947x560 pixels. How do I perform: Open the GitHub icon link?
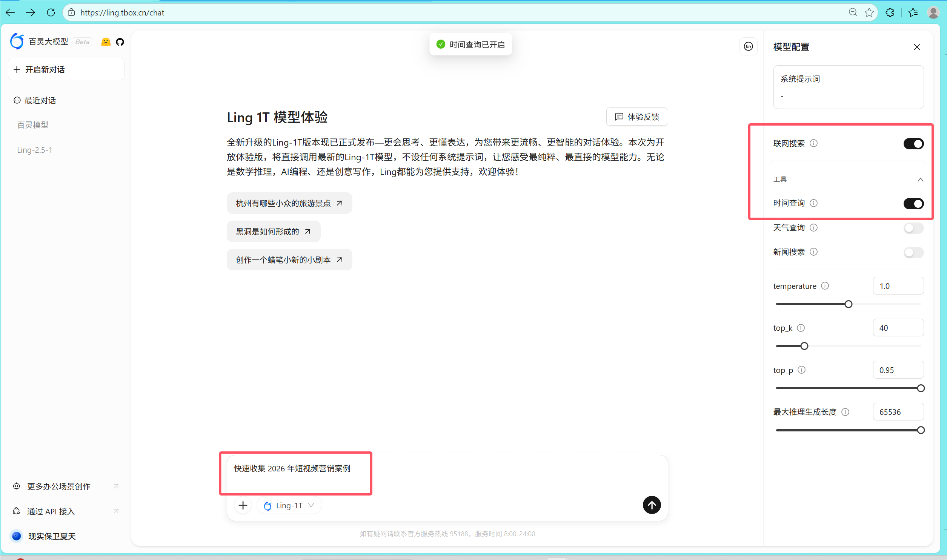point(120,42)
